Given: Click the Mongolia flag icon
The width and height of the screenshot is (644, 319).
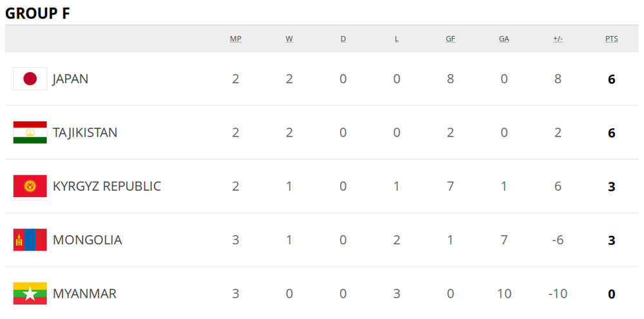Looking at the screenshot, I should tap(30, 240).
